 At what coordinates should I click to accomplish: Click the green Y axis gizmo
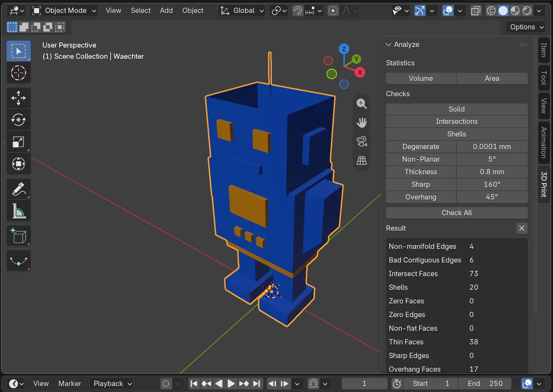pyautogui.click(x=357, y=59)
